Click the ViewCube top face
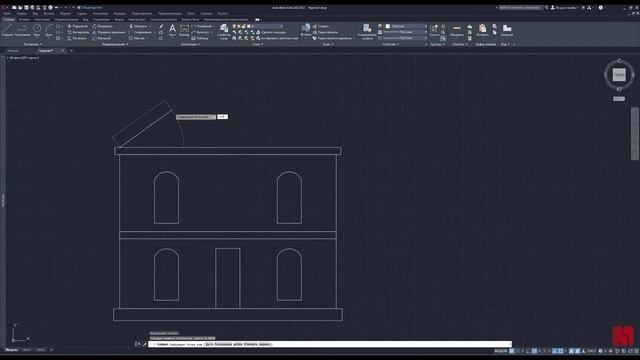This screenshot has width=640, height=360. 619,75
